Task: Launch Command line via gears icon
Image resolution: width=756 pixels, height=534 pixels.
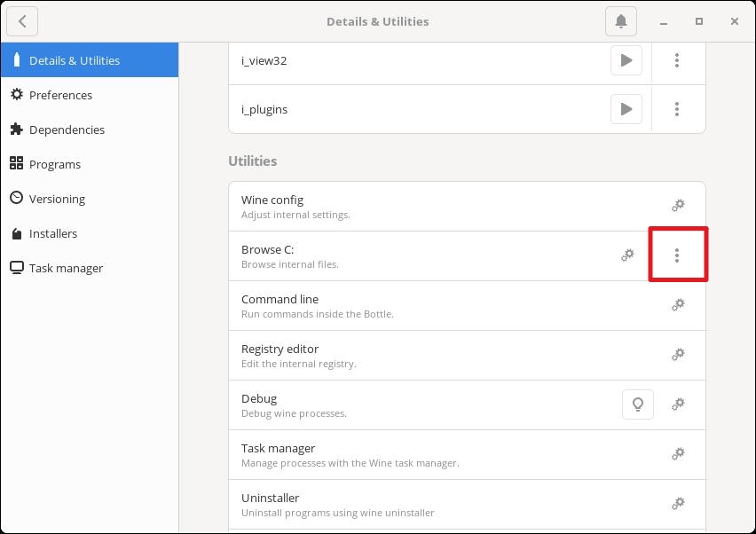Action: 678,304
